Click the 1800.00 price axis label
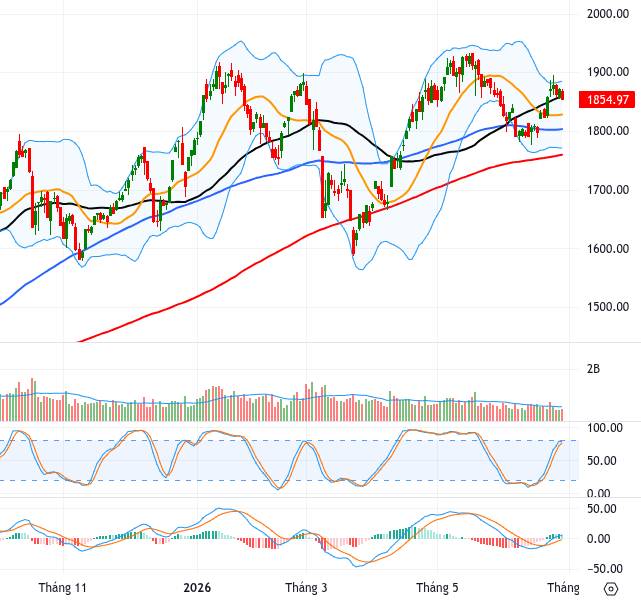This screenshot has height=602, width=641. [x=608, y=131]
